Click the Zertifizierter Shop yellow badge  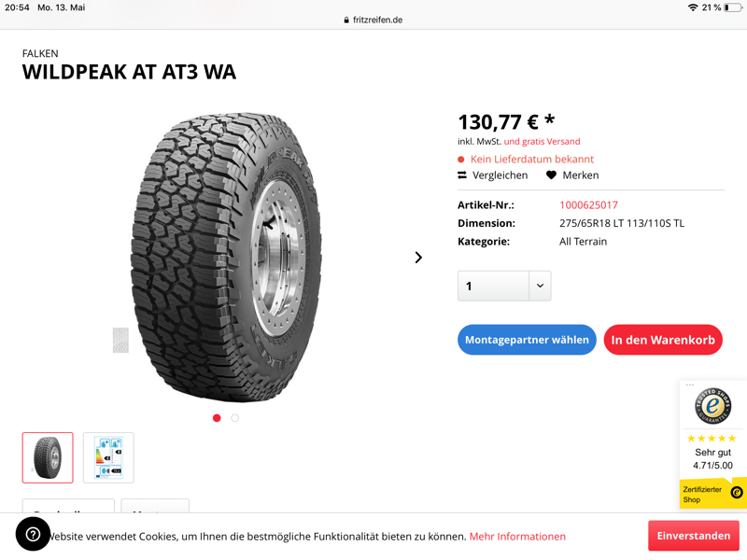712,494
